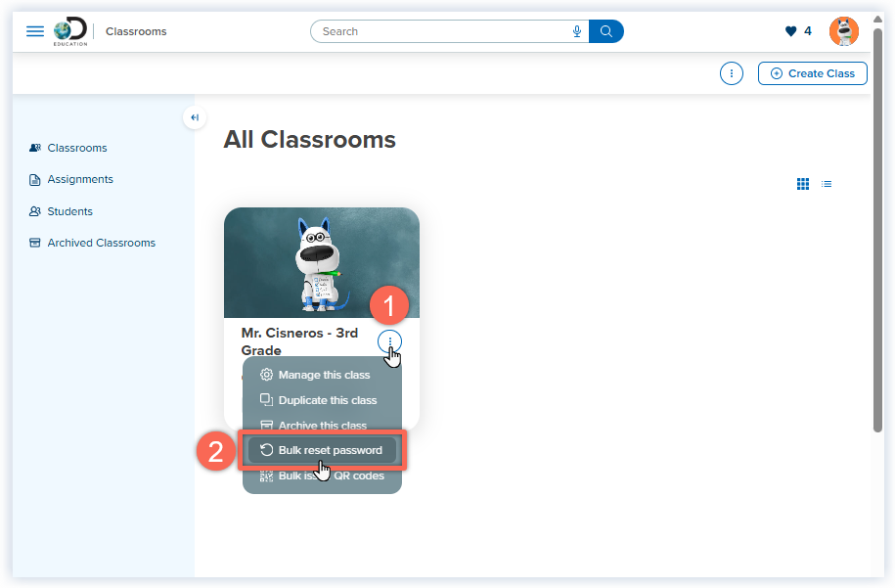This screenshot has height=588, width=895.
Task: Switch to list view layout
Action: point(826,183)
